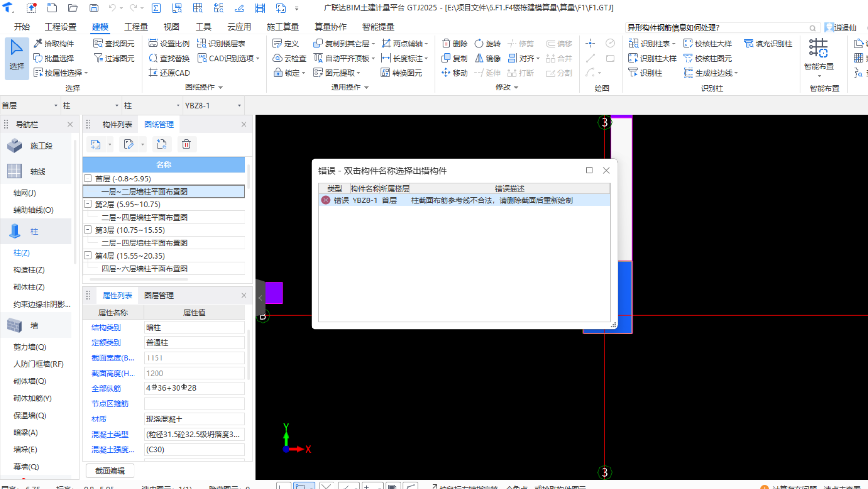Click 还原CAD tool
Viewport: 868px width, 489px height.
[169, 73]
